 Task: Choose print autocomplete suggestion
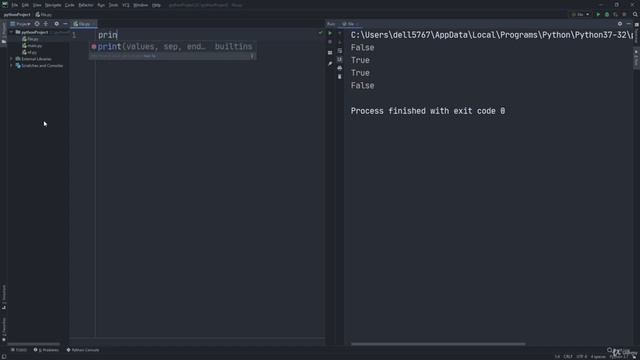click(x=173, y=47)
